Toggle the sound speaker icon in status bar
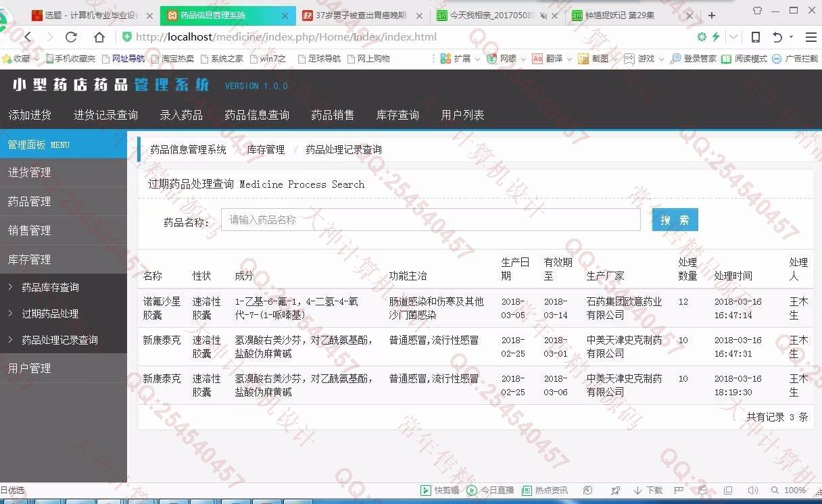 753,490
